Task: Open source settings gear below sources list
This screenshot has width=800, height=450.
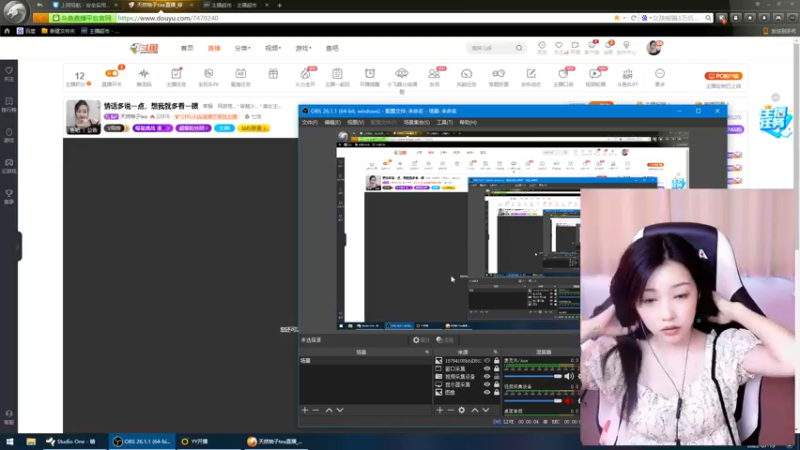Action: pyautogui.click(x=462, y=410)
